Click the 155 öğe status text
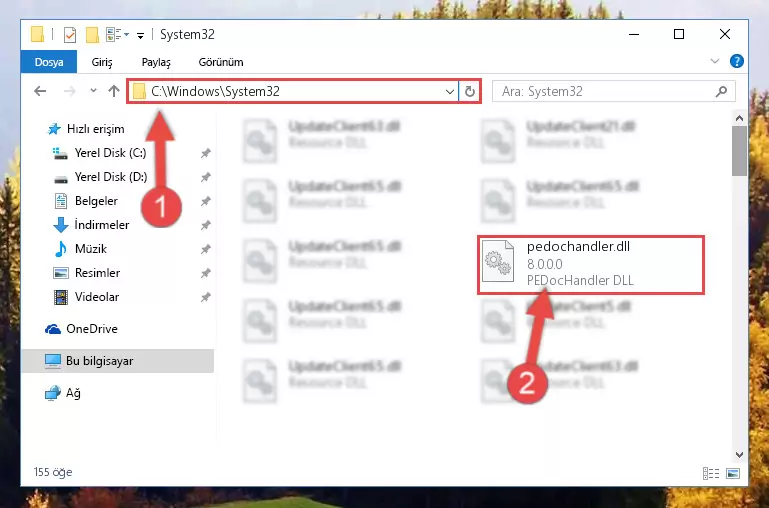Screen dimensions: 769x508 click(53, 472)
